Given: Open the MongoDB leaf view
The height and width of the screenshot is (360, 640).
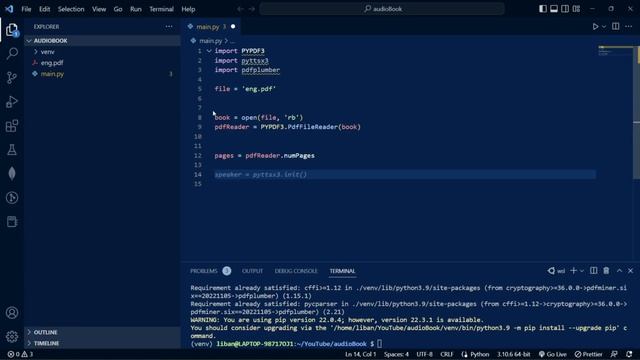Looking at the screenshot, I should click(x=12, y=173).
